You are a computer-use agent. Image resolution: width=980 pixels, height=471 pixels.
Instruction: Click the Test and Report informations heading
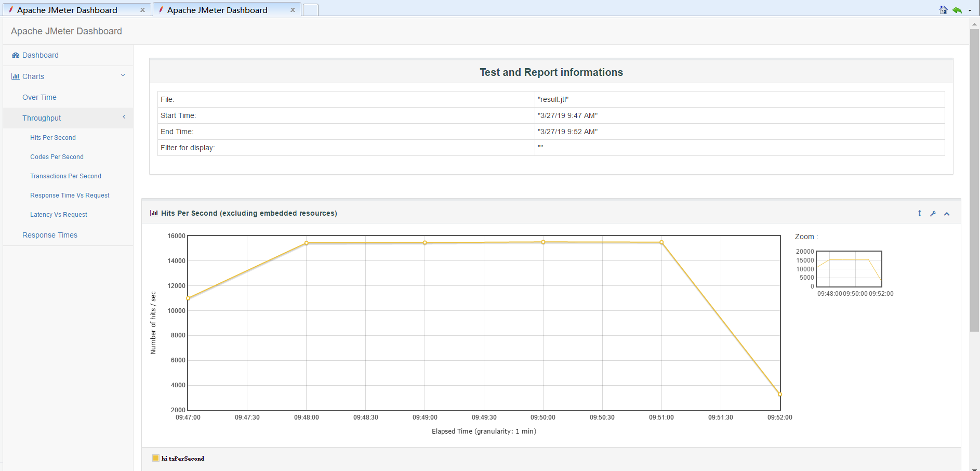pyautogui.click(x=551, y=72)
